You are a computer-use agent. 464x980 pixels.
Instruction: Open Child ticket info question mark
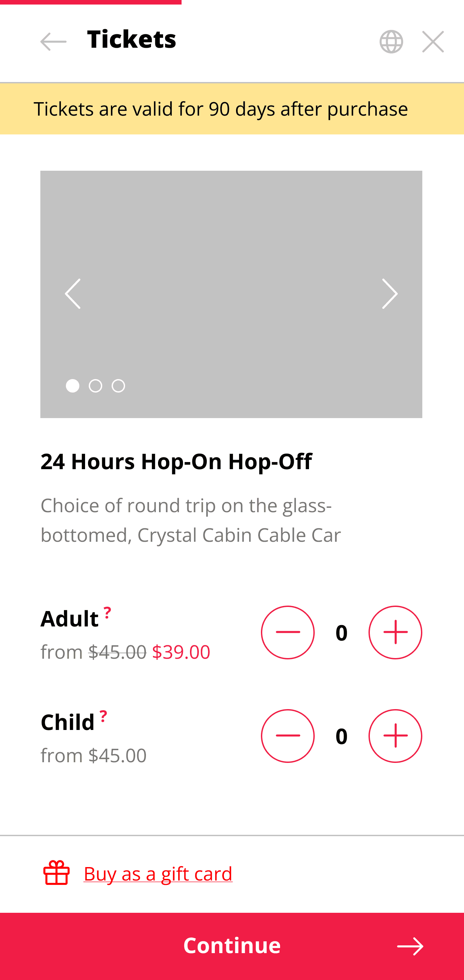click(103, 716)
